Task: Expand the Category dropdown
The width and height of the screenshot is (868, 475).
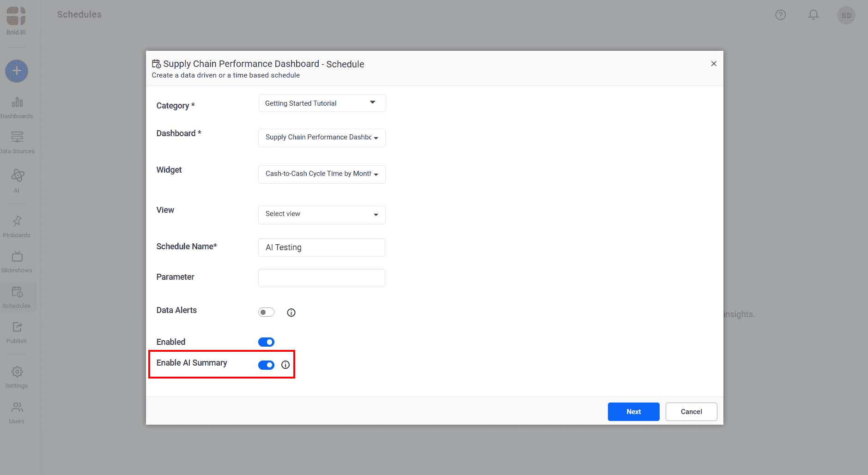Action: pyautogui.click(x=322, y=103)
